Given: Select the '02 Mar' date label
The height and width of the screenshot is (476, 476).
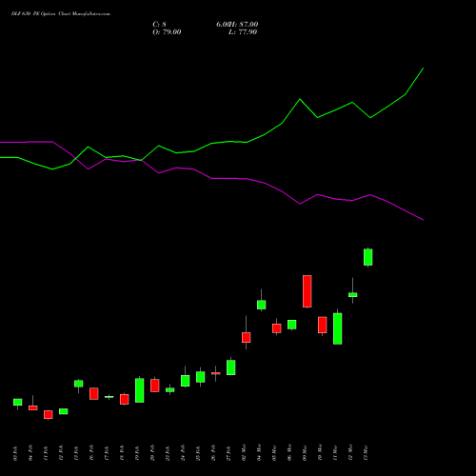Looking at the screenshot, I should coord(244,453).
